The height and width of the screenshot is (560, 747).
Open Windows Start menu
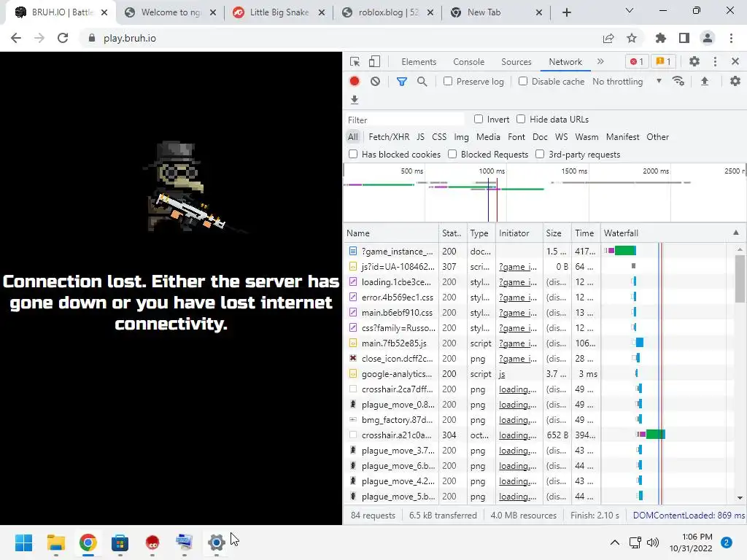click(x=23, y=542)
